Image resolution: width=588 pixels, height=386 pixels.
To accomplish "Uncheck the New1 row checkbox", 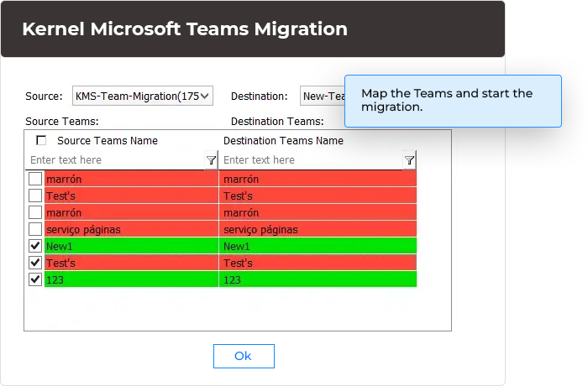I will click(35, 246).
